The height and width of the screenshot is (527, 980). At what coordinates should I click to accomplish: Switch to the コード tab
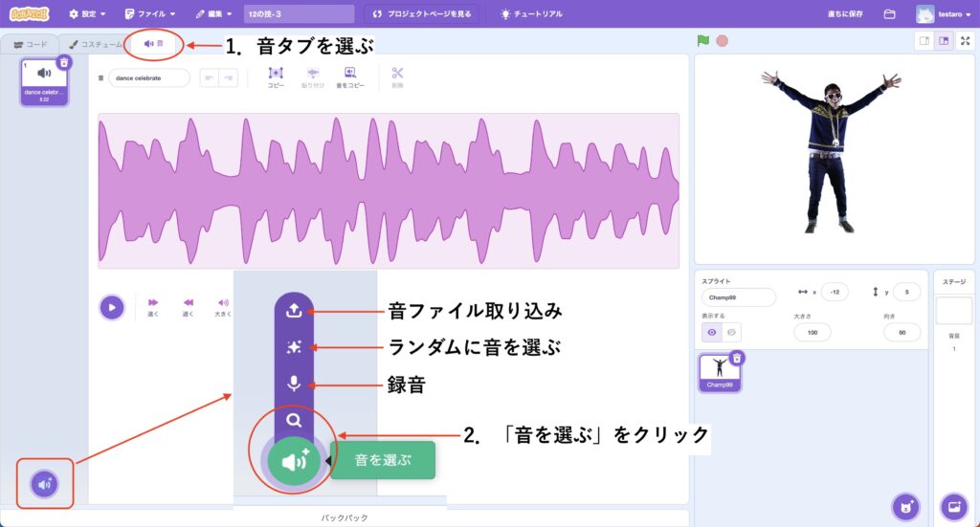pyautogui.click(x=30, y=44)
